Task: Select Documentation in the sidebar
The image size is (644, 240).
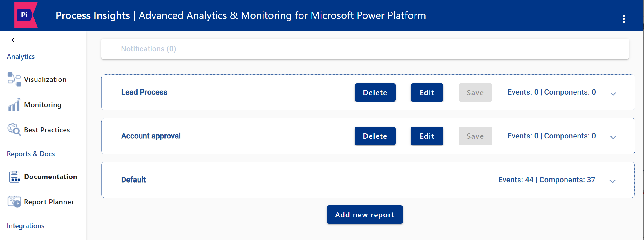Action: coord(50,176)
